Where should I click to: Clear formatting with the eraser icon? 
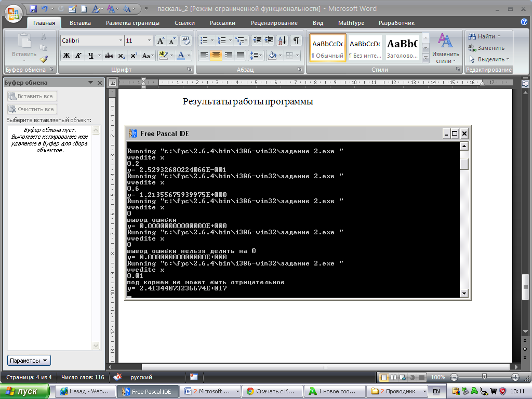185,41
